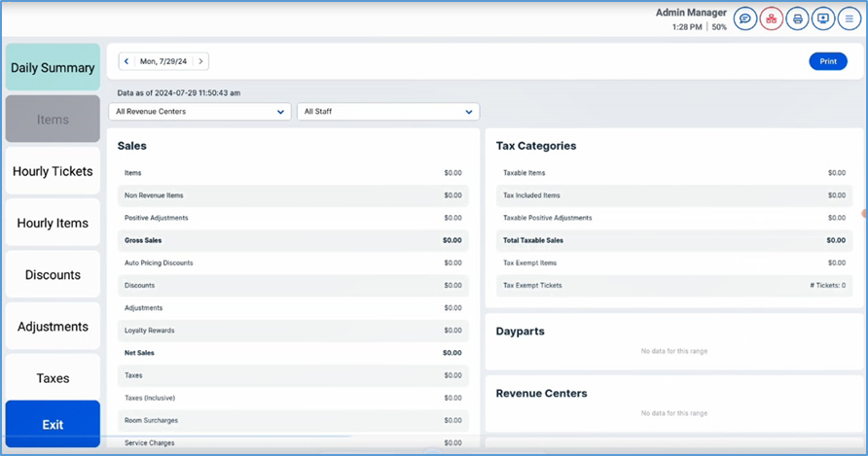Expand the All Revenue Centers dropdown
Viewport: 868px width, 456px height.
click(x=199, y=112)
